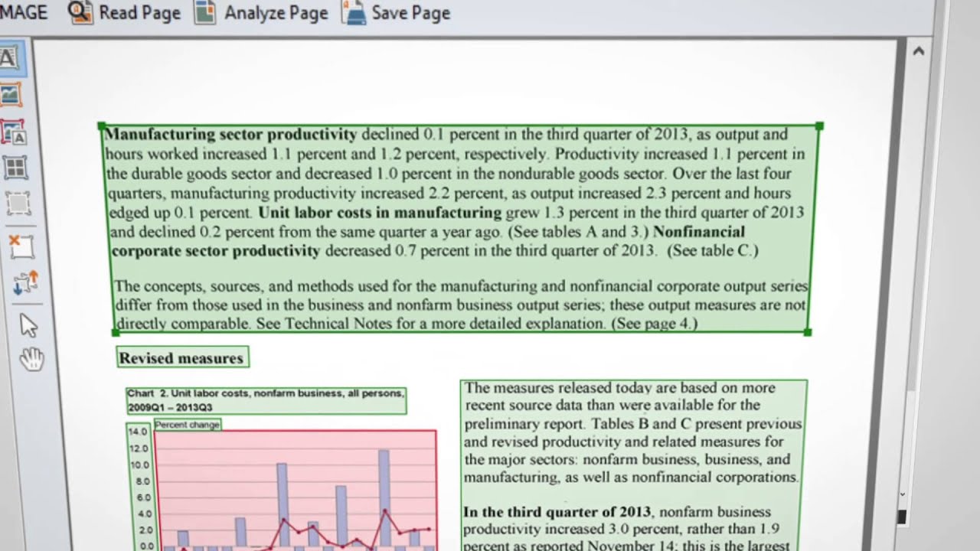This screenshot has height=551, width=980.
Task: Select the Draw Picture Area tool
Action: pos(11,95)
